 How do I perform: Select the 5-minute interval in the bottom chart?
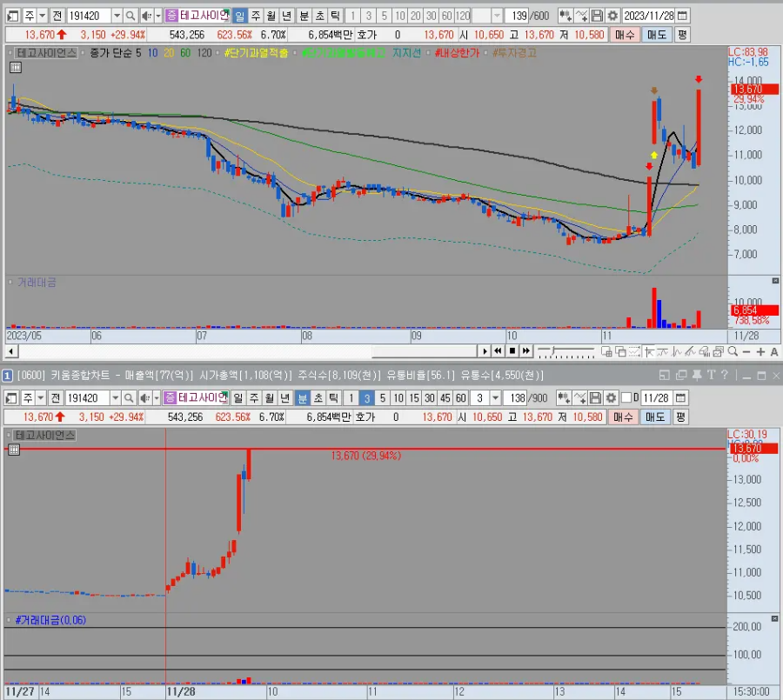pyautogui.click(x=383, y=398)
